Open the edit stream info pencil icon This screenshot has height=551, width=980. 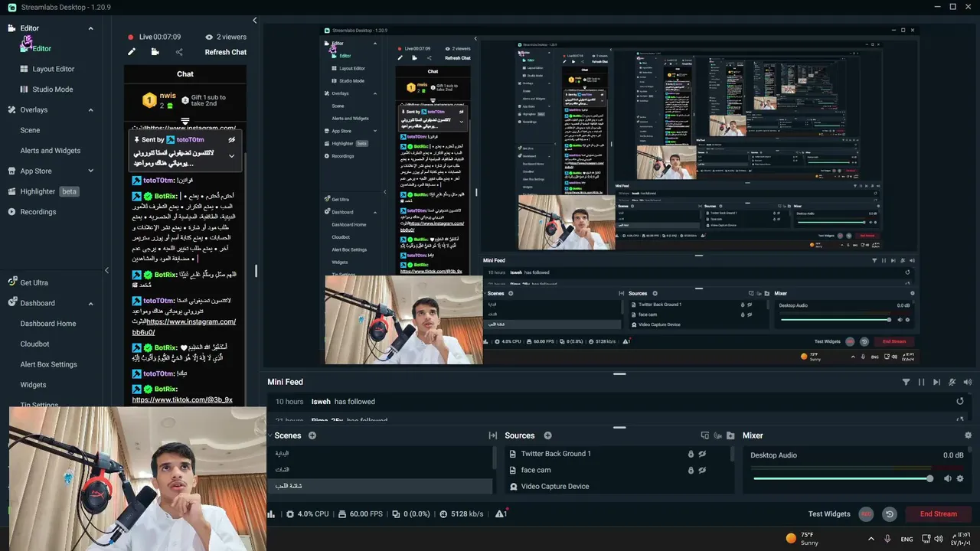(132, 52)
